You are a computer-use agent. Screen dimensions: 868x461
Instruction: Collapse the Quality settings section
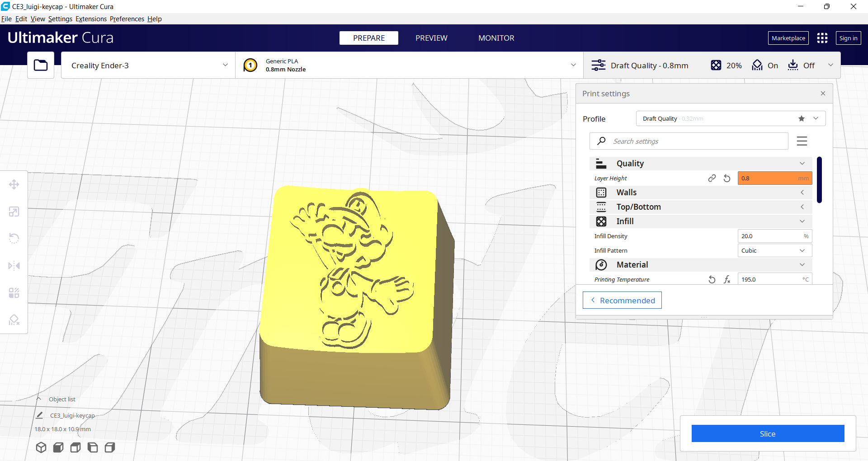tap(701, 164)
